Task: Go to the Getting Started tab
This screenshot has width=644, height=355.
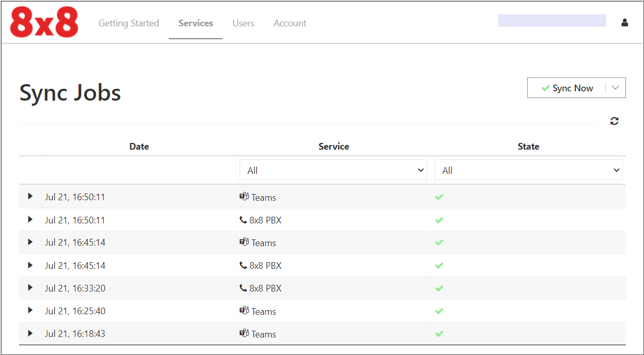Action: click(x=129, y=23)
